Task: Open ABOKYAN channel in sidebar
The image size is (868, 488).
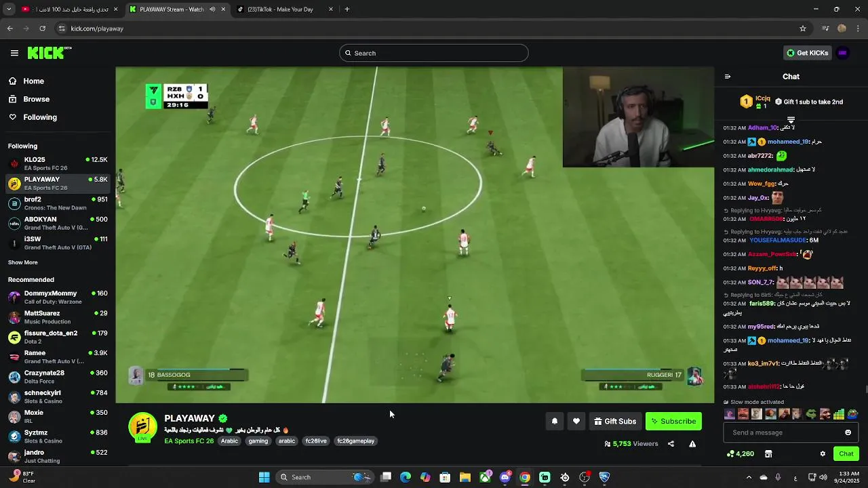Action: click(58, 224)
